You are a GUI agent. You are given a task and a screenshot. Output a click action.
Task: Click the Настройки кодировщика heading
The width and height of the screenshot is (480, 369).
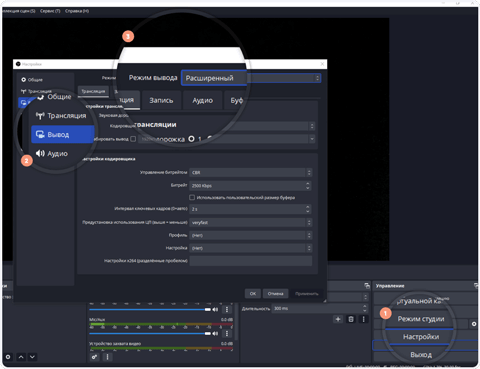coord(108,159)
